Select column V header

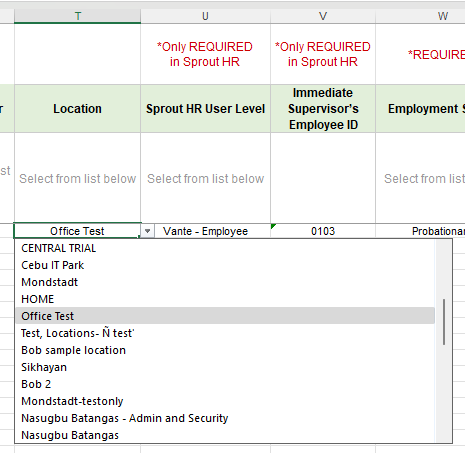coord(323,16)
